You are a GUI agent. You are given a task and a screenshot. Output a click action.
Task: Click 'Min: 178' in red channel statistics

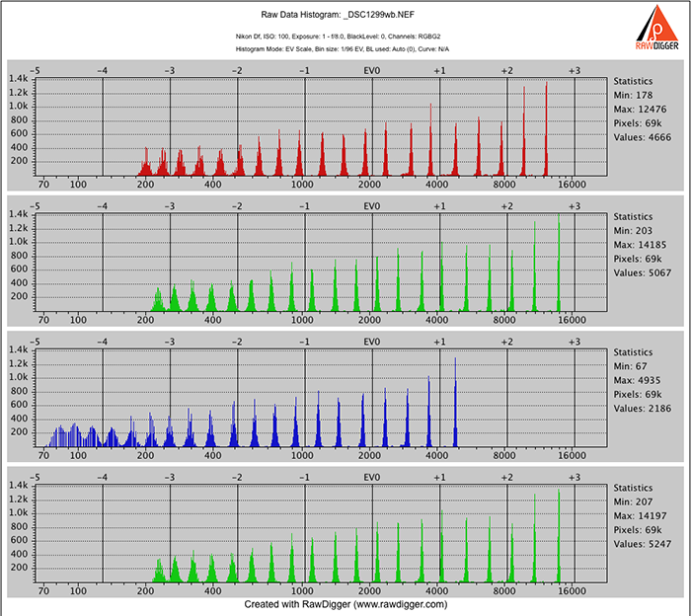click(x=633, y=95)
